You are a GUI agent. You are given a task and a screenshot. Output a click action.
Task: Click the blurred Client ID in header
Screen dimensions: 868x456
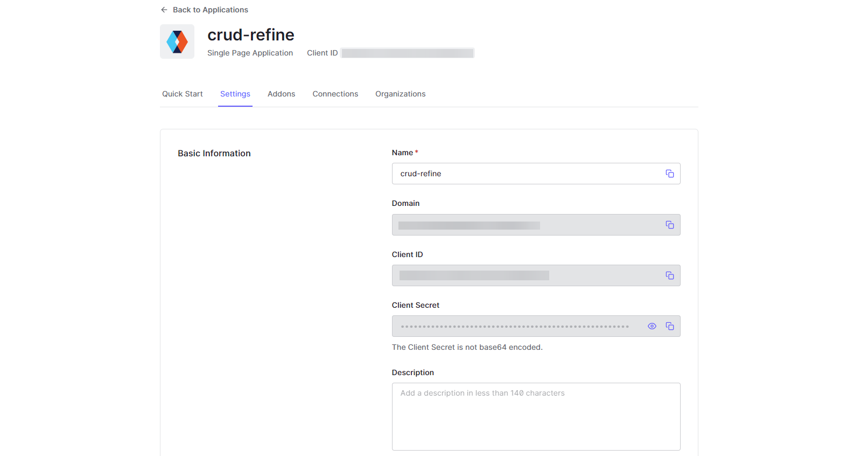pyautogui.click(x=408, y=53)
